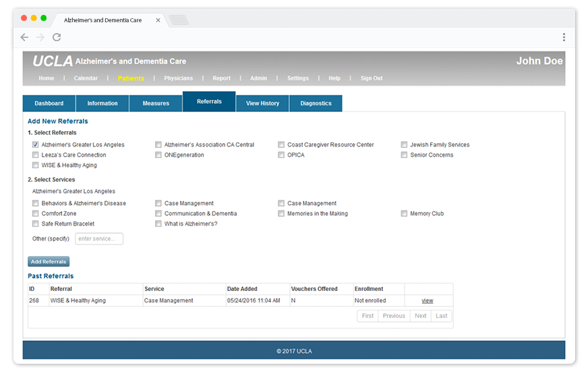Switch to the Information tab
This screenshot has height=376, width=588.
102,103
